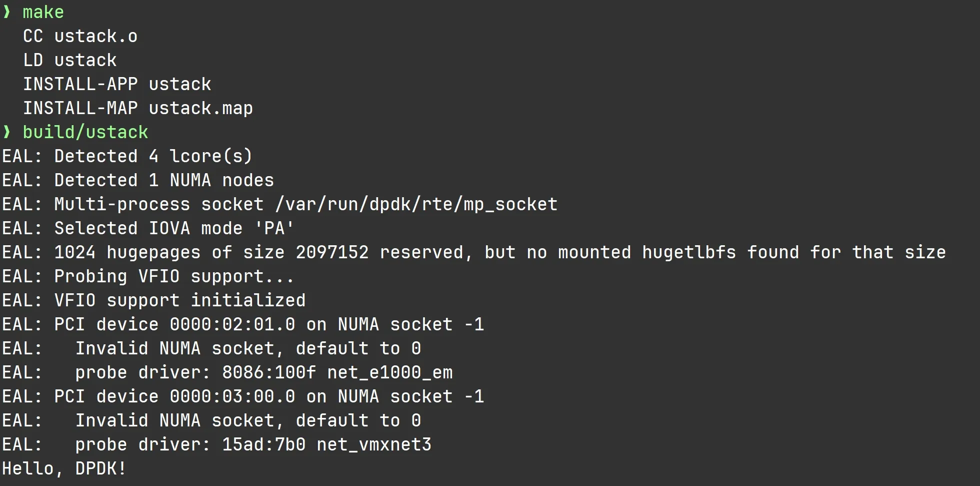
Task: Click the net_vmxnet3 driver name
Action: click(x=373, y=444)
